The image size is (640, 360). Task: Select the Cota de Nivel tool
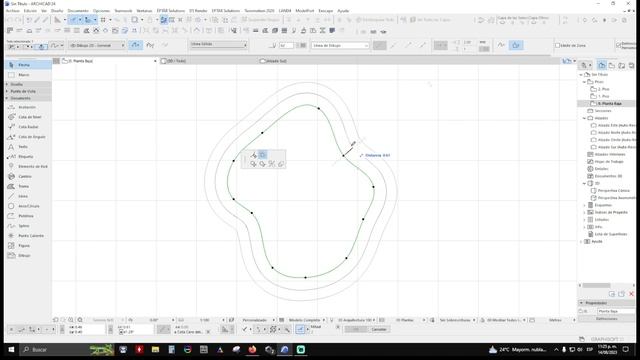(28, 117)
